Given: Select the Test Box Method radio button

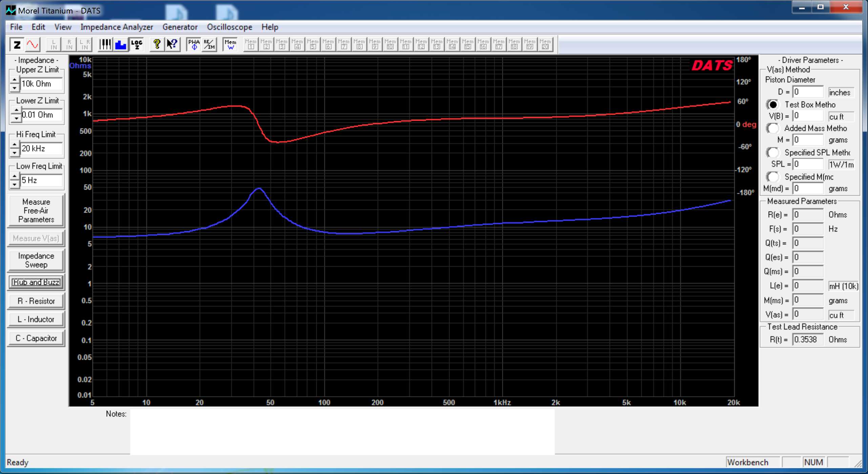Looking at the screenshot, I should pos(773,104).
